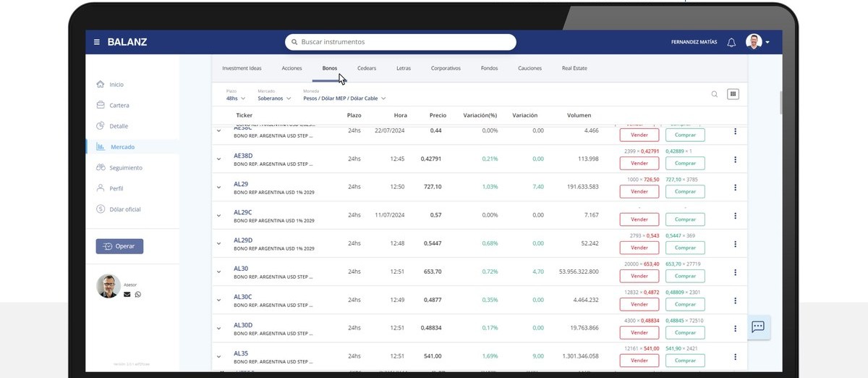This screenshot has width=868, height=378.
Task: Switch to the Cedears tab
Action: pos(367,68)
